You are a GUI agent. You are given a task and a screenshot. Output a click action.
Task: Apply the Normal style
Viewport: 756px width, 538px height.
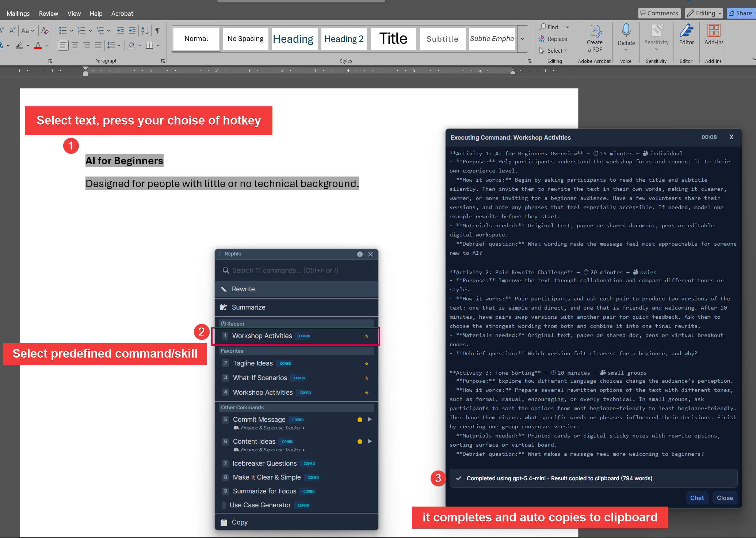tap(196, 39)
